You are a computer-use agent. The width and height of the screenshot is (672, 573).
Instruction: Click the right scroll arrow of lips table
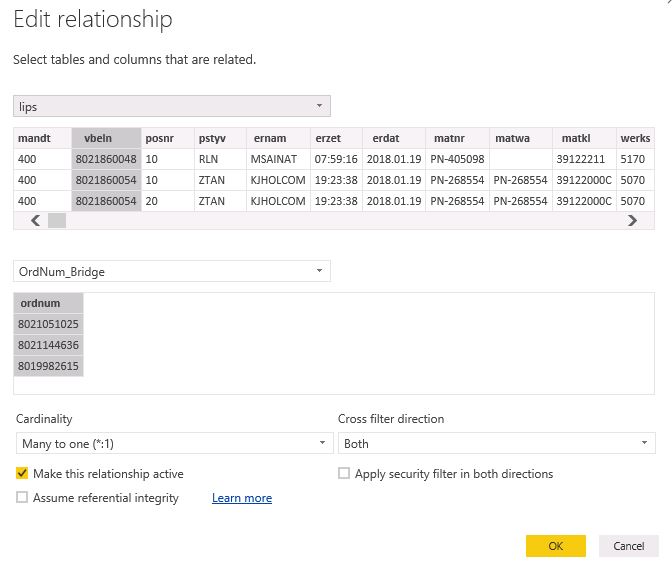pos(632,221)
